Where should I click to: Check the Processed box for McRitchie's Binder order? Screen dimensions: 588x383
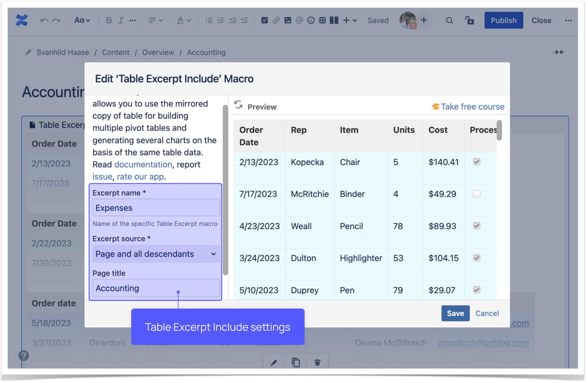[x=476, y=194]
